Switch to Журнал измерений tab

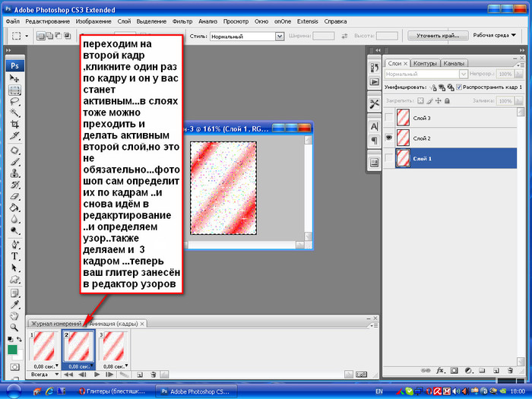(x=56, y=324)
